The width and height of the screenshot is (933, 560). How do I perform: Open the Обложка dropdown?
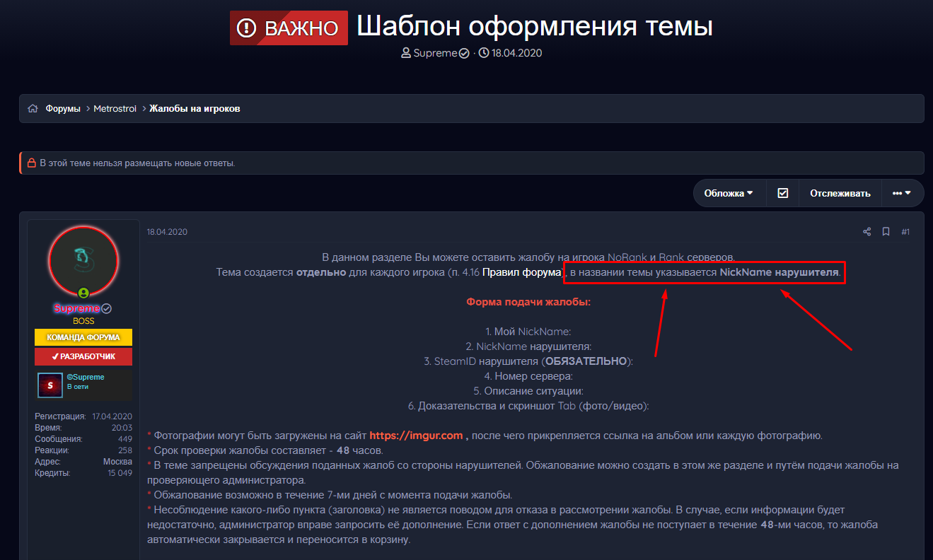(728, 193)
